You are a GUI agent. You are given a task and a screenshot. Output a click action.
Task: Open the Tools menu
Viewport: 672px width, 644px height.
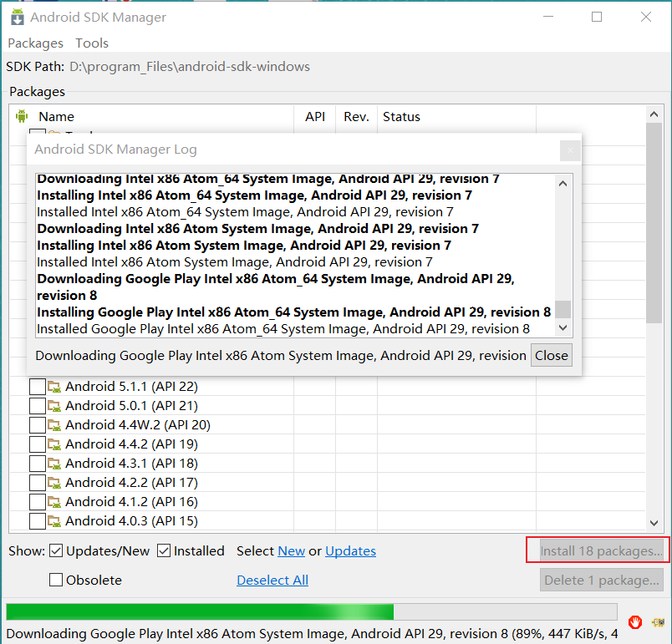(92, 43)
